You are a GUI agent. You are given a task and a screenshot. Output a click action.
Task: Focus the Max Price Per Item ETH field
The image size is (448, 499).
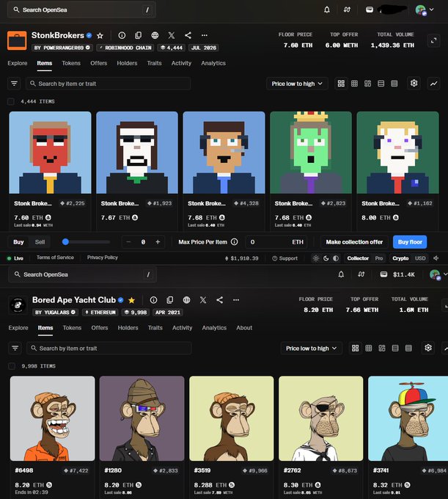276,242
